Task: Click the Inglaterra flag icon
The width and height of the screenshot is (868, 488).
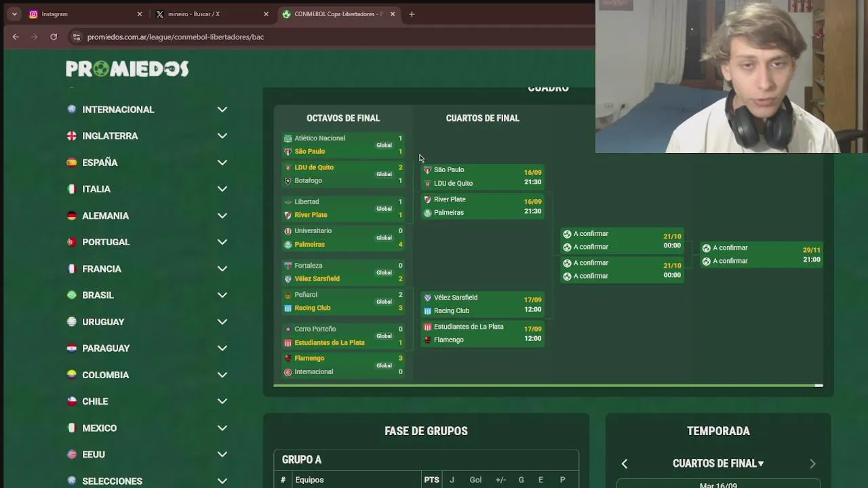Action: tap(71, 136)
